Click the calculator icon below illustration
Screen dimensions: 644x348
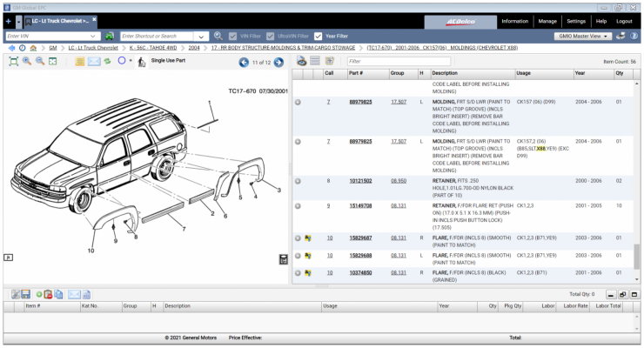tap(284, 259)
